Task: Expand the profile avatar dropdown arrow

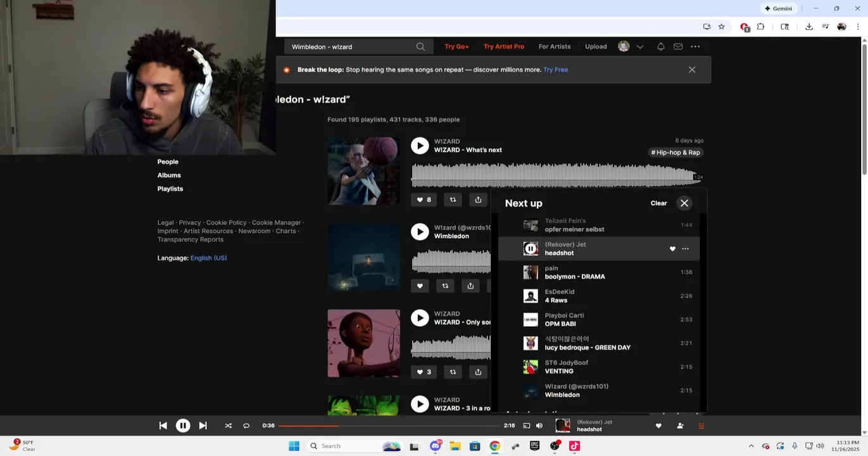Action: [x=640, y=47]
